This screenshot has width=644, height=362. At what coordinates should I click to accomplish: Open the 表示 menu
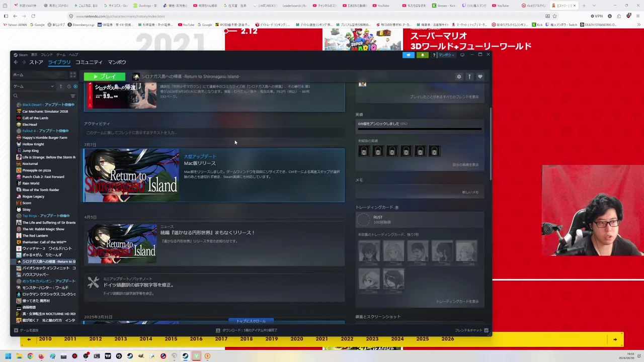click(34, 55)
